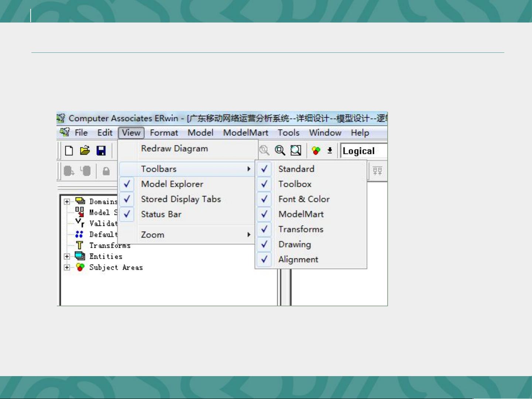Click the greyed-out zoom magnifier icon
This screenshot has width=532, height=399.
(x=264, y=150)
